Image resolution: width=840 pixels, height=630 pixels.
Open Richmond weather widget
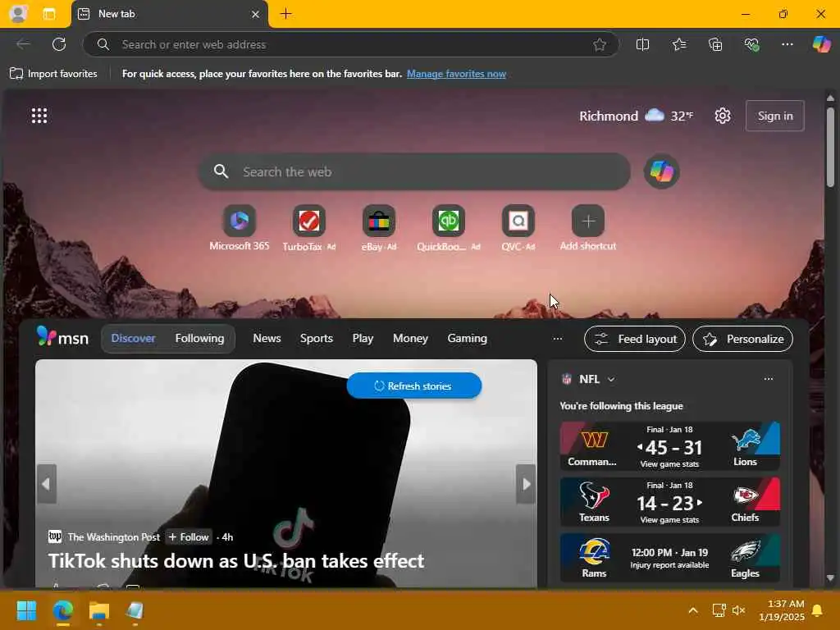(x=636, y=116)
